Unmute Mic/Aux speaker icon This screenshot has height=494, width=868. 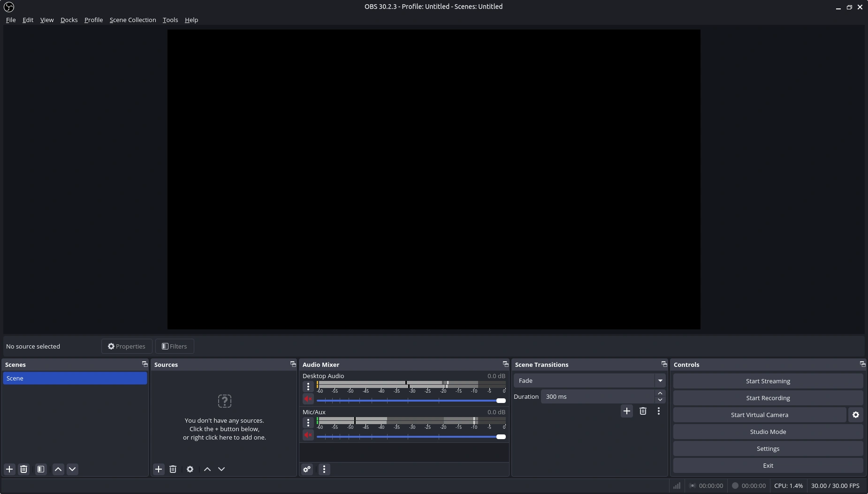(x=308, y=435)
